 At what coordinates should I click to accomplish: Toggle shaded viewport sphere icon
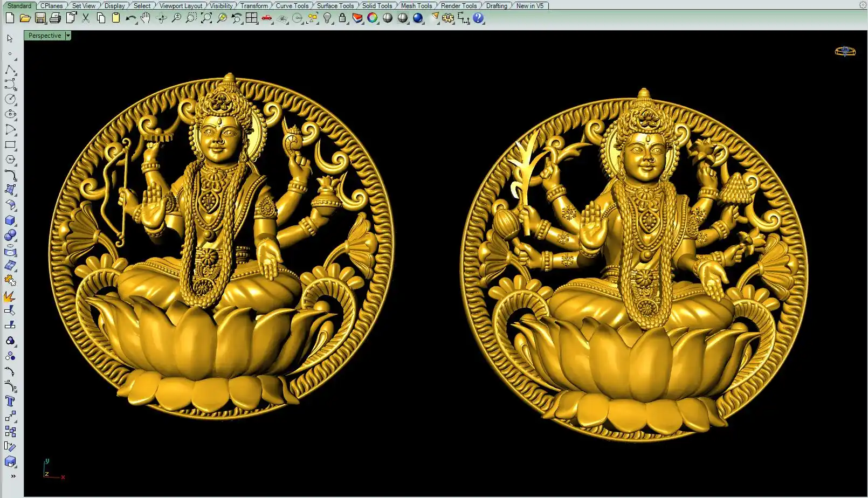[388, 18]
